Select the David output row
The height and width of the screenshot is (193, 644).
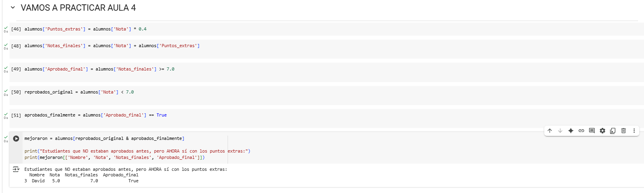[81, 181]
